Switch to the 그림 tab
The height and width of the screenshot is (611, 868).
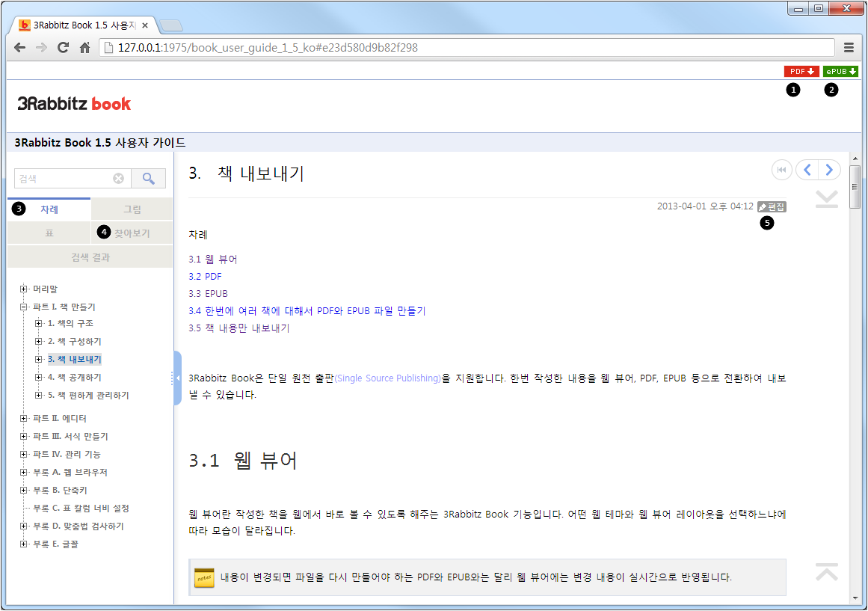[x=132, y=209]
